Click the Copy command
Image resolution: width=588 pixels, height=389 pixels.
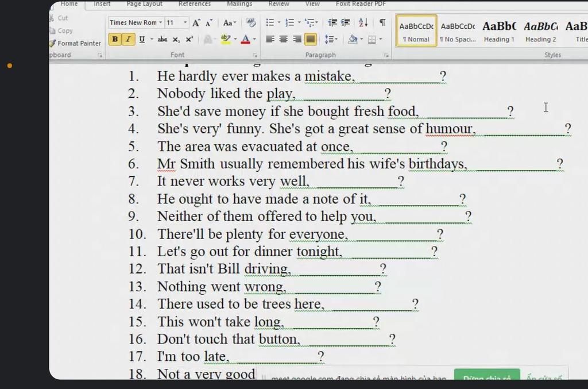point(61,31)
